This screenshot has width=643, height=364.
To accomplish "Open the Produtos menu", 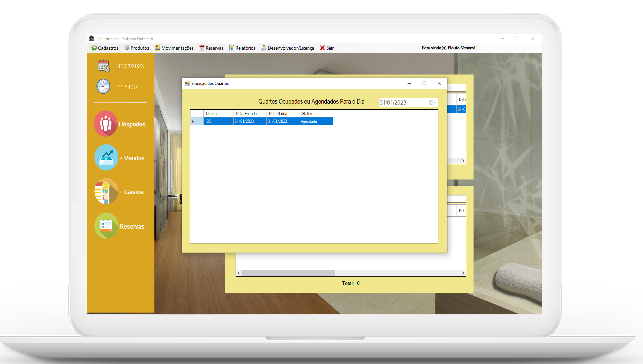I will pos(136,48).
